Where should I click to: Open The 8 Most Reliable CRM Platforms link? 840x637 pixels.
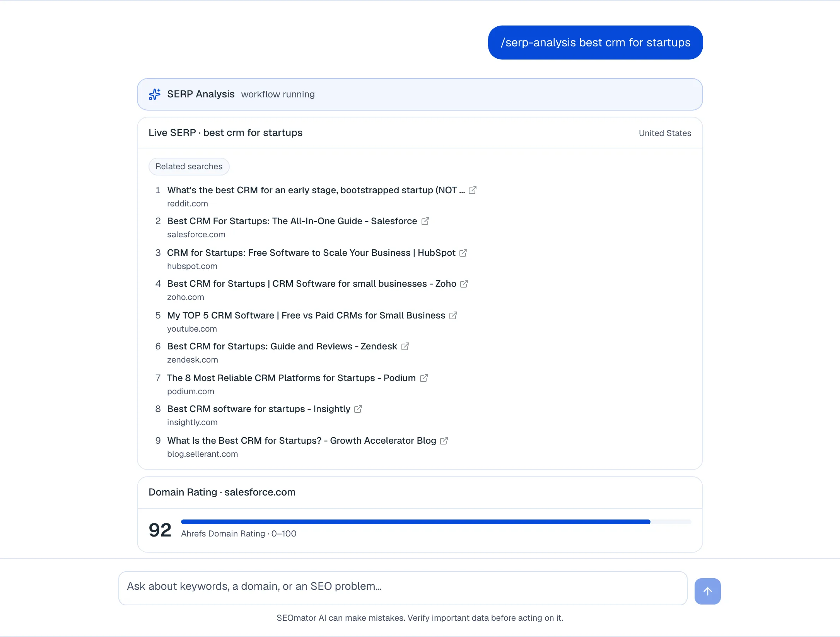click(291, 378)
